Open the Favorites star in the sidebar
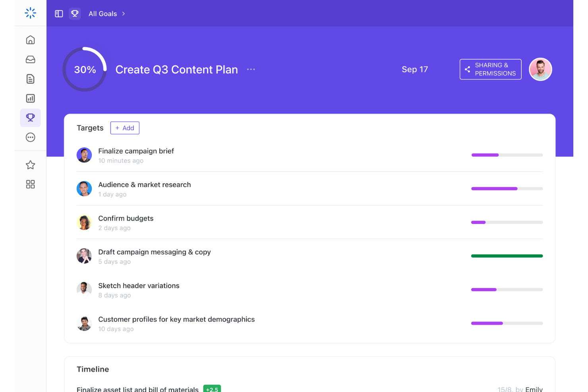The image size is (588, 392). click(30, 164)
